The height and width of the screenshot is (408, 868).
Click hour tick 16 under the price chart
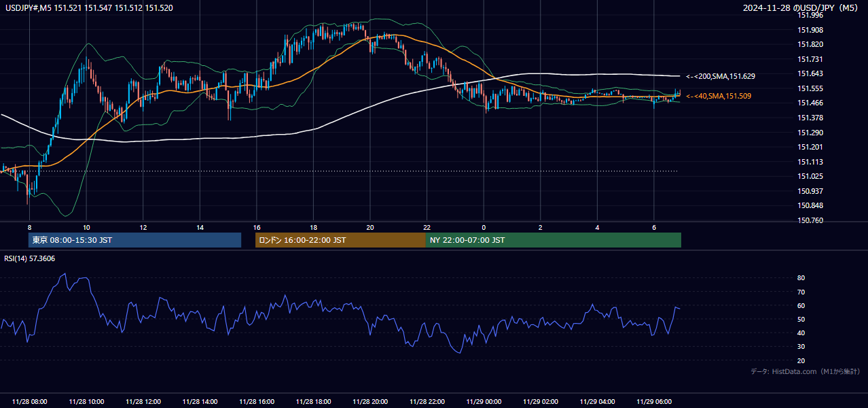click(257, 227)
